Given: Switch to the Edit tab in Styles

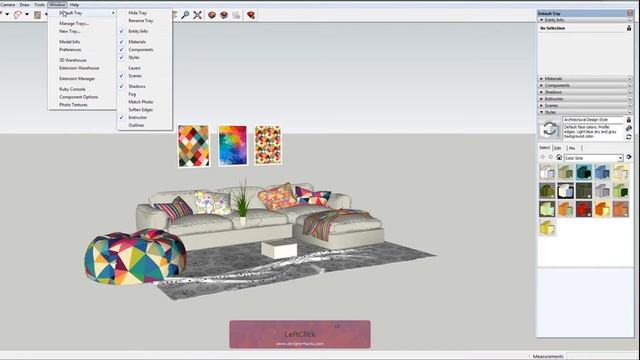Looking at the screenshot, I should coord(558,148).
